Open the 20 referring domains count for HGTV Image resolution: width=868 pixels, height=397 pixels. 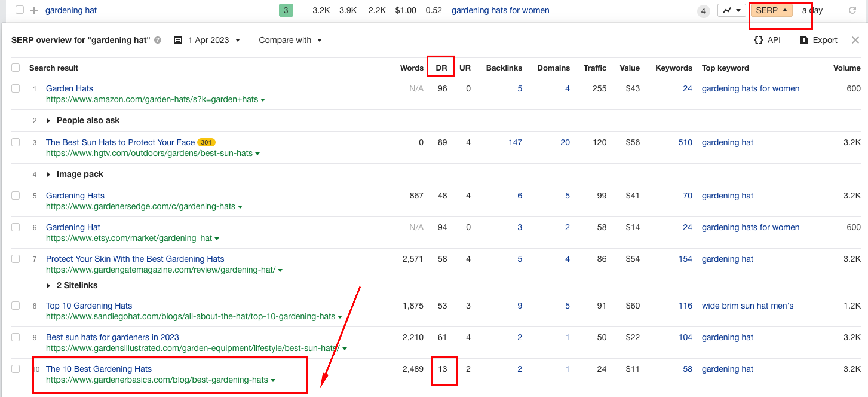(x=565, y=142)
